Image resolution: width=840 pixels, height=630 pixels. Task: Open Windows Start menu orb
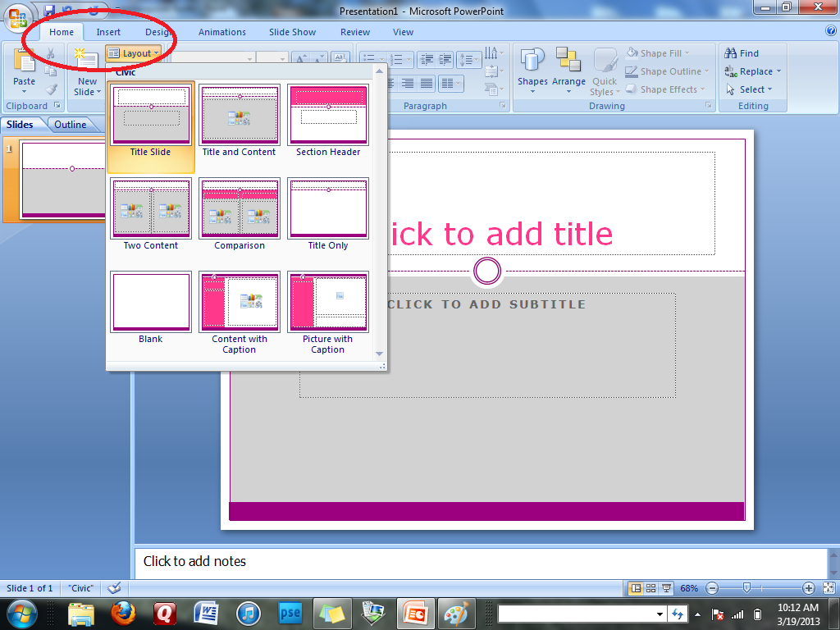pyautogui.click(x=22, y=614)
